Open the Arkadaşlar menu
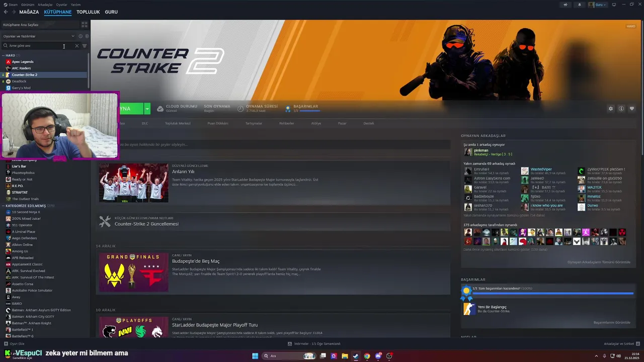 [45, 5]
